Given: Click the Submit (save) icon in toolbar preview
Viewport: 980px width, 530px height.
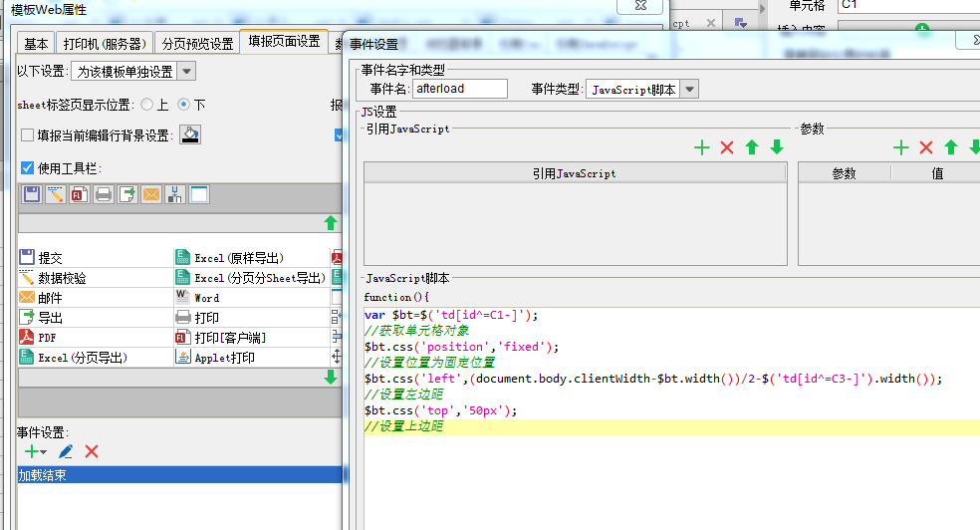Looking at the screenshot, I should point(32,194).
